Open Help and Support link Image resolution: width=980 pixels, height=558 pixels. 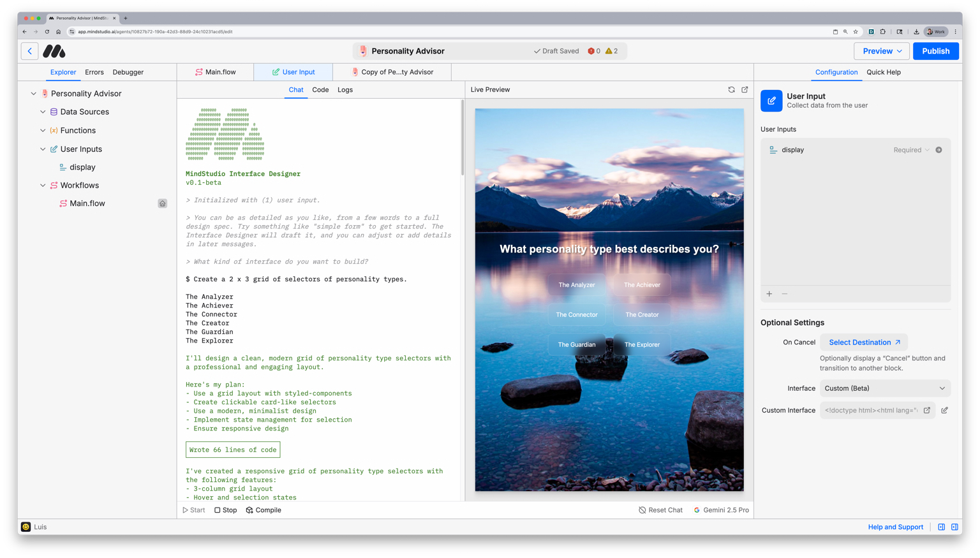click(x=895, y=527)
